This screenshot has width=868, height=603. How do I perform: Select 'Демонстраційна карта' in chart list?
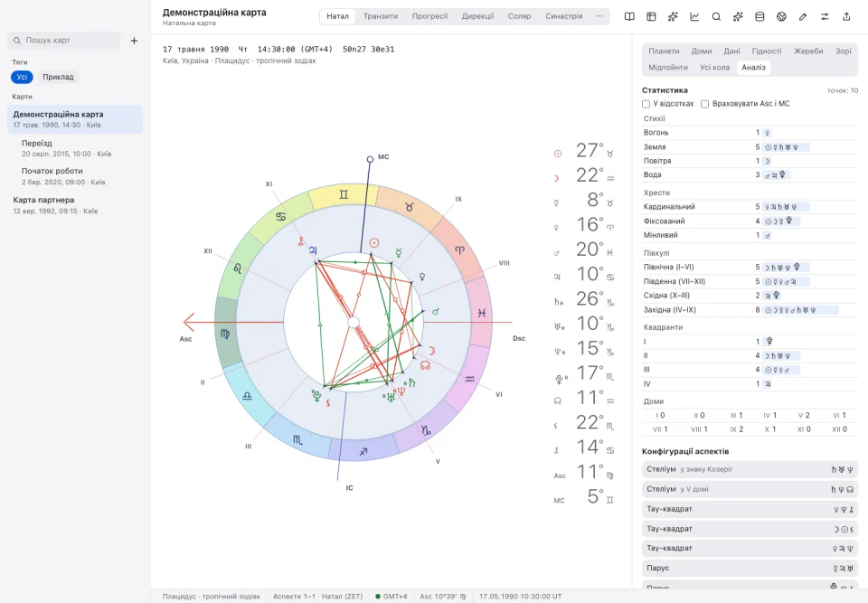(x=75, y=119)
